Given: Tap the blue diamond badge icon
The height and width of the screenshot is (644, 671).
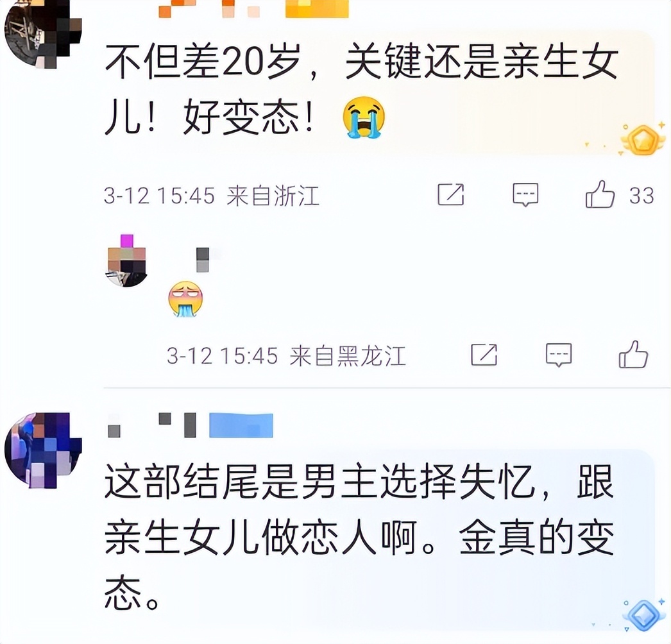Looking at the screenshot, I should tap(643, 614).
